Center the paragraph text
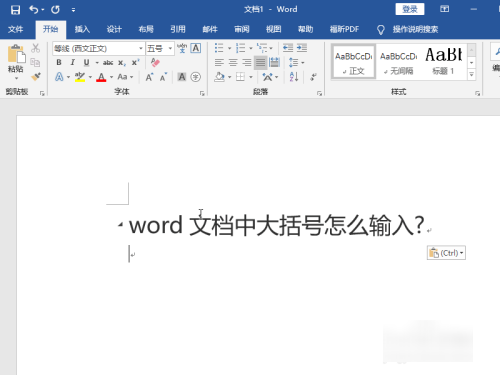 [x=233, y=62]
